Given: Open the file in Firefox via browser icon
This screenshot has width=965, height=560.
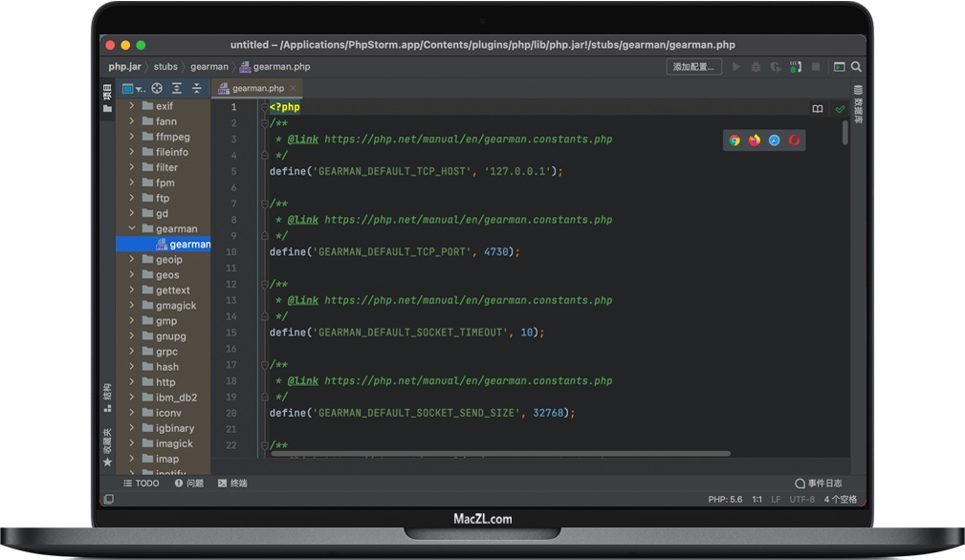Looking at the screenshot, I should (754, 140).
